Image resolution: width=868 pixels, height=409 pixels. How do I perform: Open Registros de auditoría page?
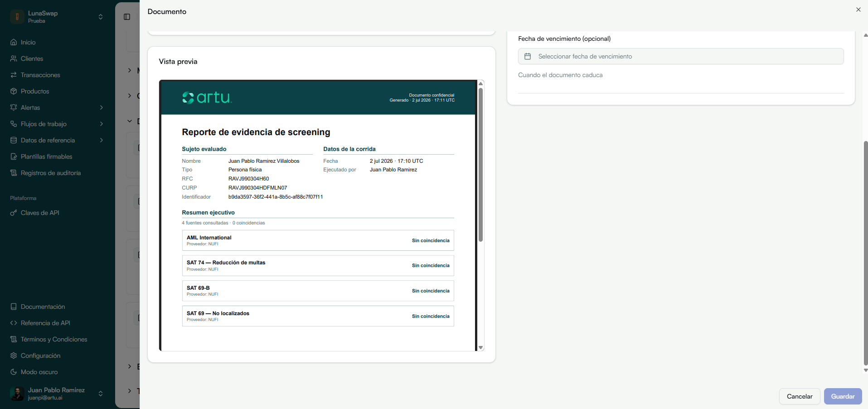(x=57, y=173)
